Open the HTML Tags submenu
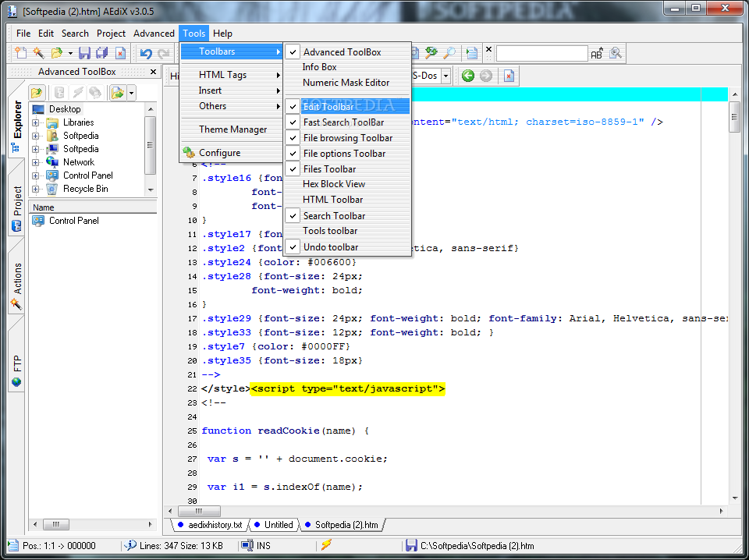Viewport: 749px width, 560px height. point(232,75)
